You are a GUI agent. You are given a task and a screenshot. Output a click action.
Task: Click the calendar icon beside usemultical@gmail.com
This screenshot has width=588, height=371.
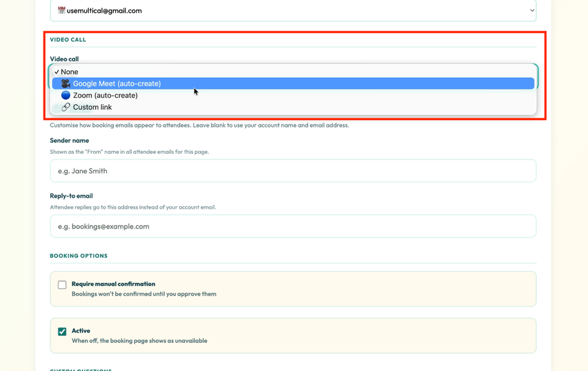(x=59, y=10)
